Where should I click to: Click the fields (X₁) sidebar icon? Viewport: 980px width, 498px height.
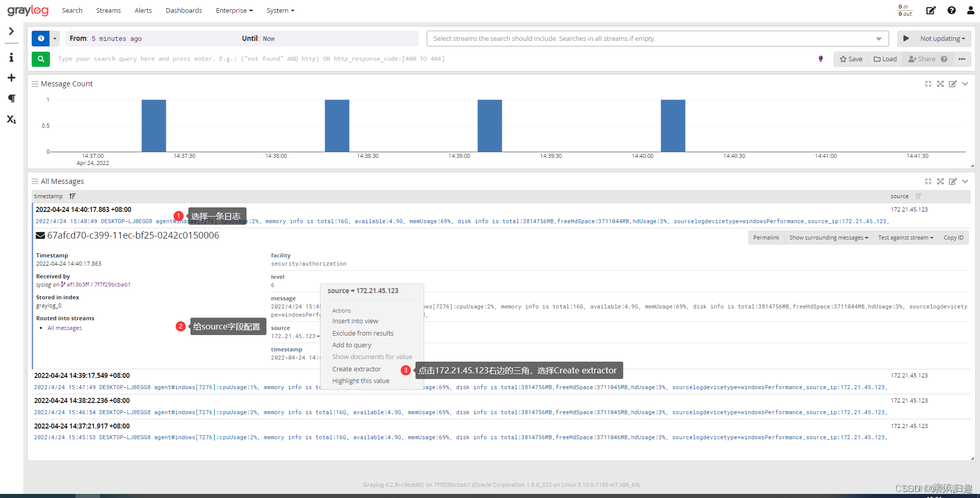coord(11,119)
